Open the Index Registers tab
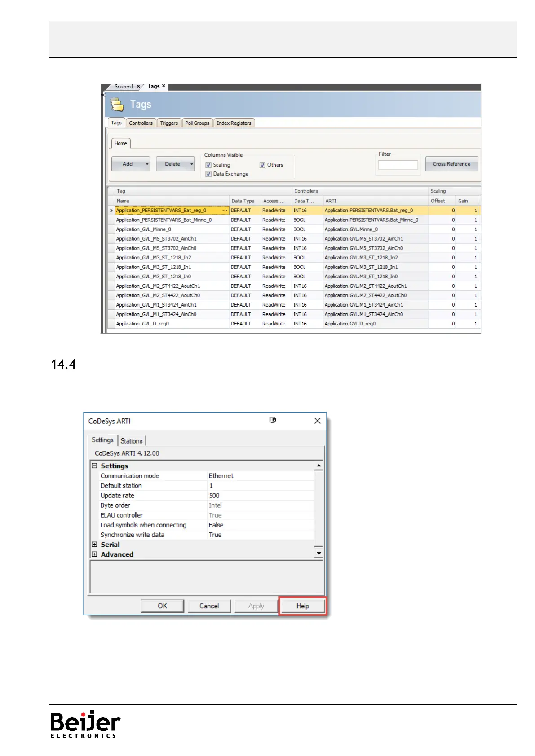Viewport: 535px width, 756px height. pos(234,123)
